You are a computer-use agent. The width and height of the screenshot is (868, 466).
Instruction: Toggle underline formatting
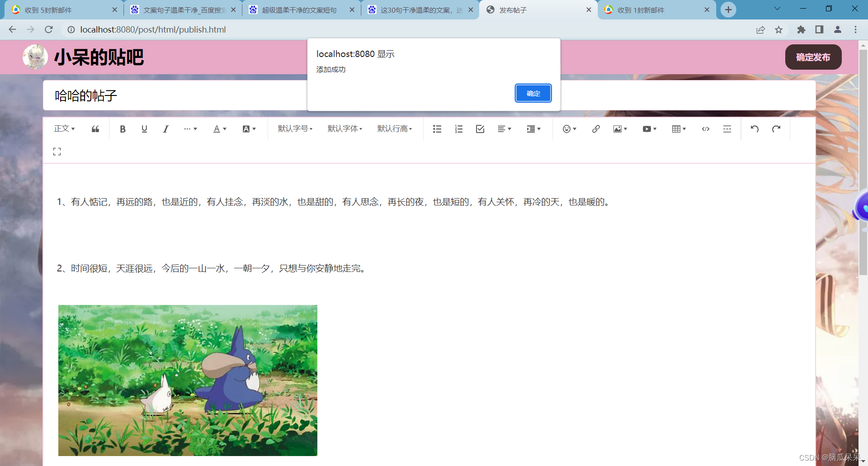pos(144,129)
